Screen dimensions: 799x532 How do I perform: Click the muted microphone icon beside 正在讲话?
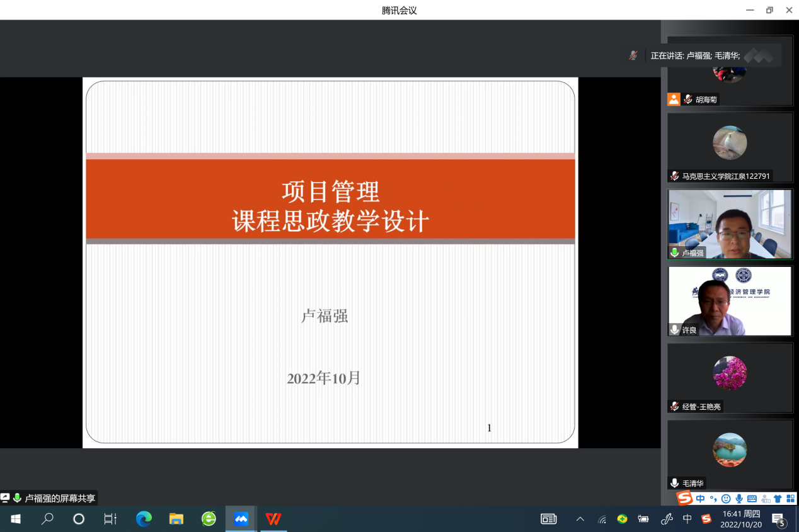point(633,55)
